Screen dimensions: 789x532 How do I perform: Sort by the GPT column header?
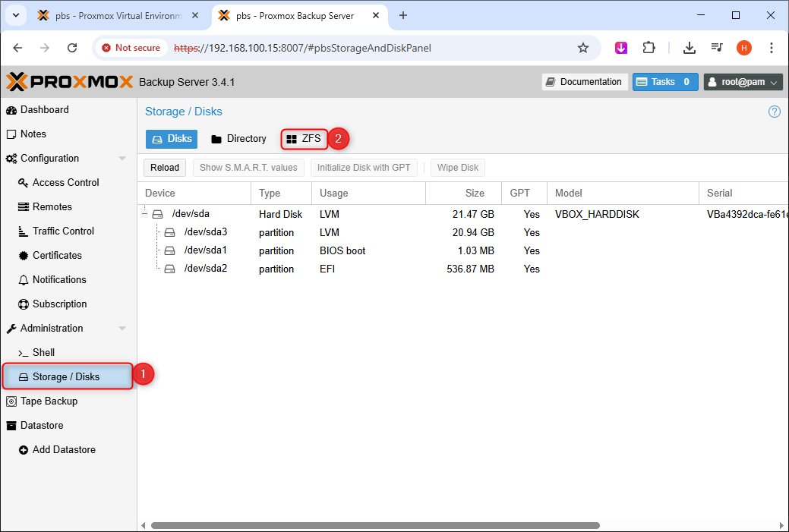point(524,193)
